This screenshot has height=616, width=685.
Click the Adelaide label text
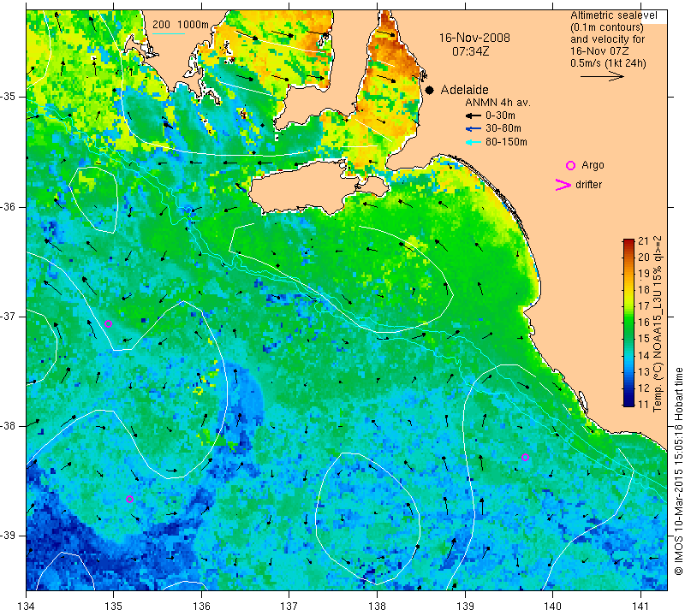[464, 90]
